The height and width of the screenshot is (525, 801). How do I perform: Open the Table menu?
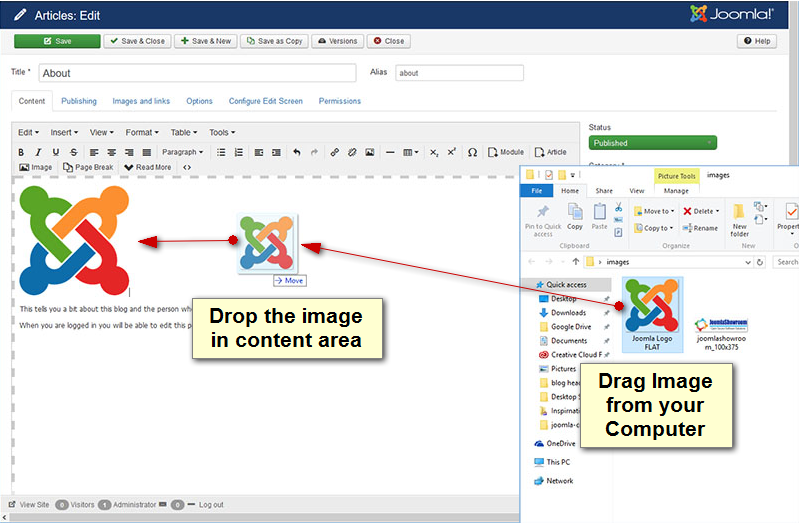(x=184, y=132)
